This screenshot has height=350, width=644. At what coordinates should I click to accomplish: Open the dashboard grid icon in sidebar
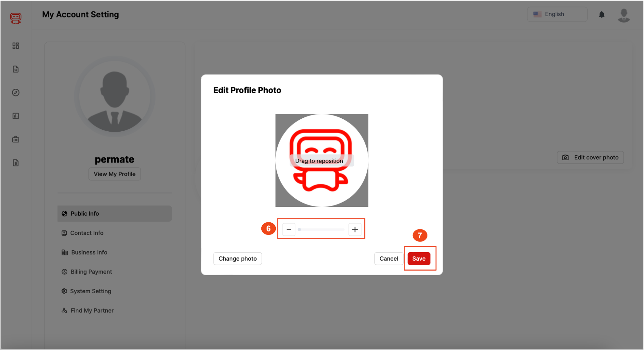click(15, 45)
